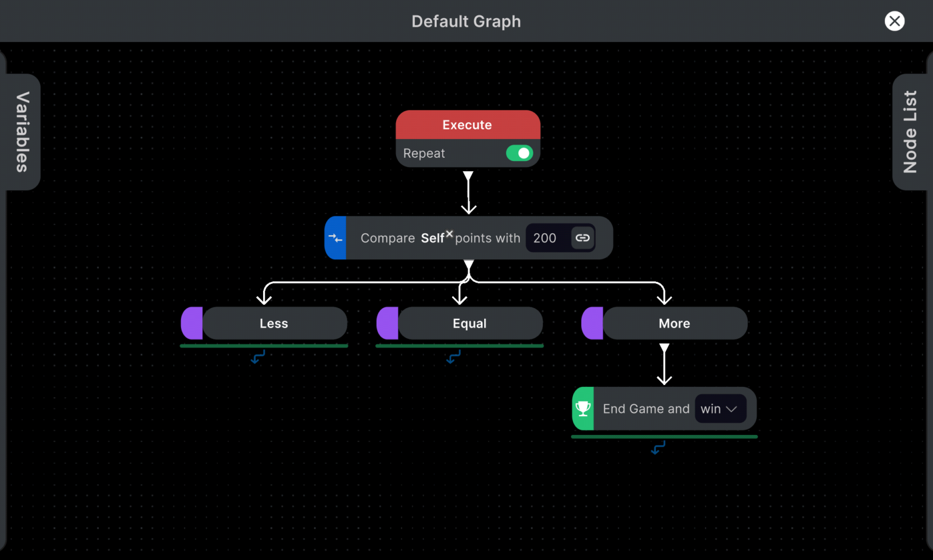This screenshot has height=560, width=933.
Task: Click the blue return arrow under Less
Action: click(x=258, y=358)
